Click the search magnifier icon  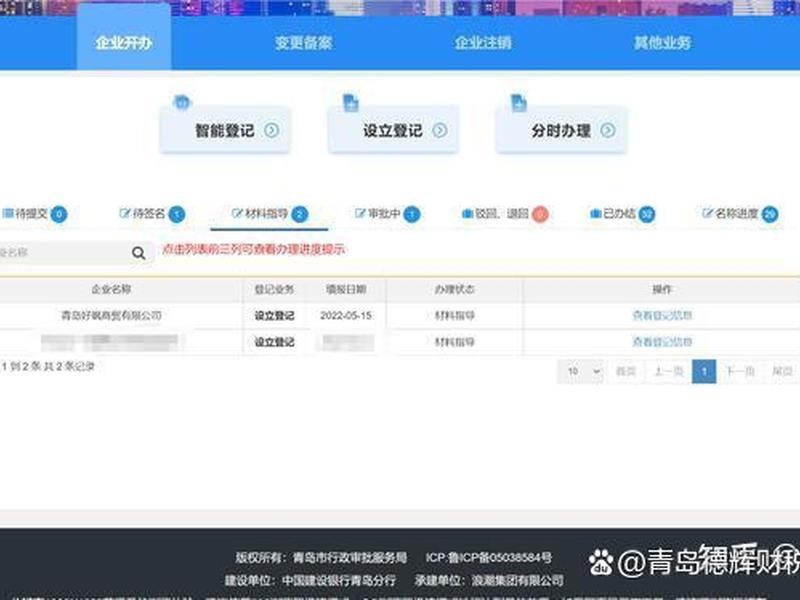pyautogui.click(x=139, y=253)
